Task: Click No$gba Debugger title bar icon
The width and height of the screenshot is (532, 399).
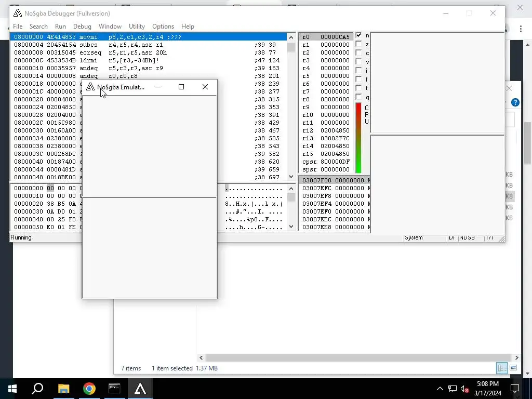Action: 17,13
